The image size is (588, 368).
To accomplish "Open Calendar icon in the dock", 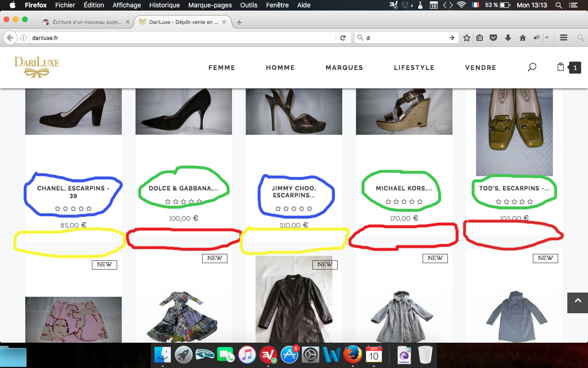I will [374, 355].
